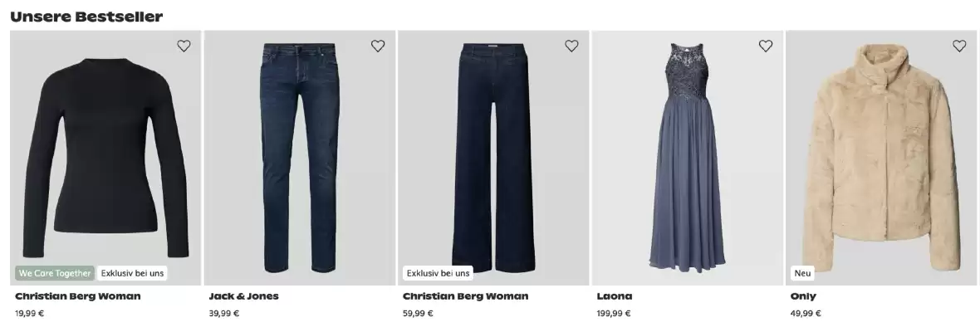Screen dimensions: 980x332
Task: Open the beige faux-fur jacket image
Action: (881, 158)
